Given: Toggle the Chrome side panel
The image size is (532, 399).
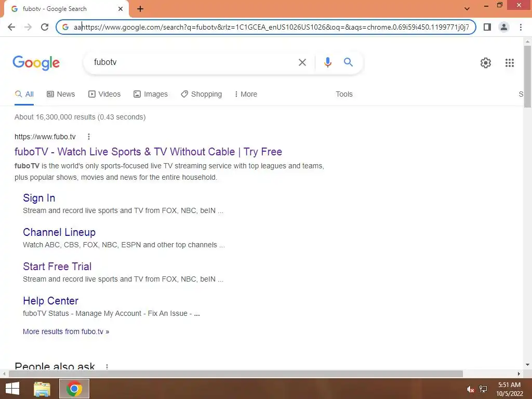Looking at the screenshot, I should click(487, 27).
